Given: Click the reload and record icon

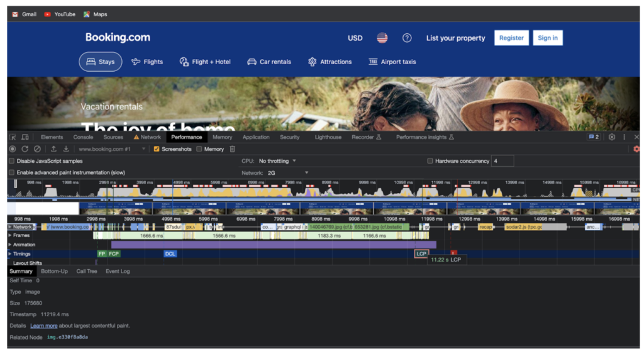Looking at the screenshot, I should pos(25,149).
